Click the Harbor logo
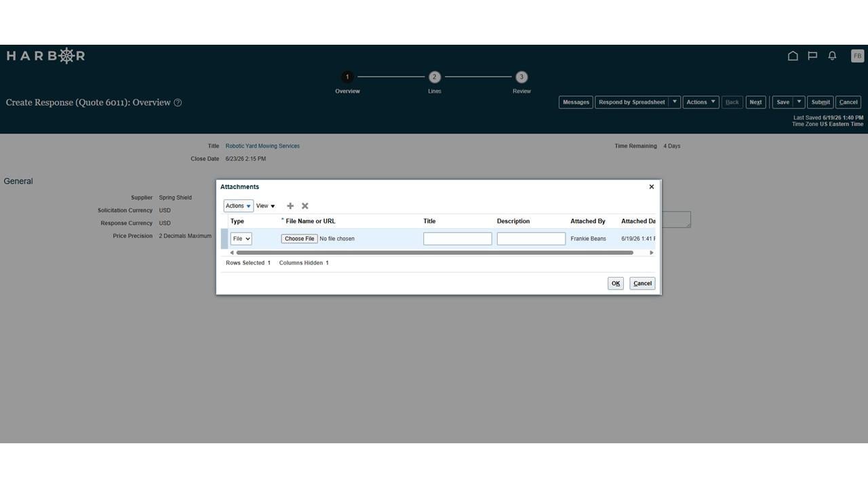 click(46, 56)
